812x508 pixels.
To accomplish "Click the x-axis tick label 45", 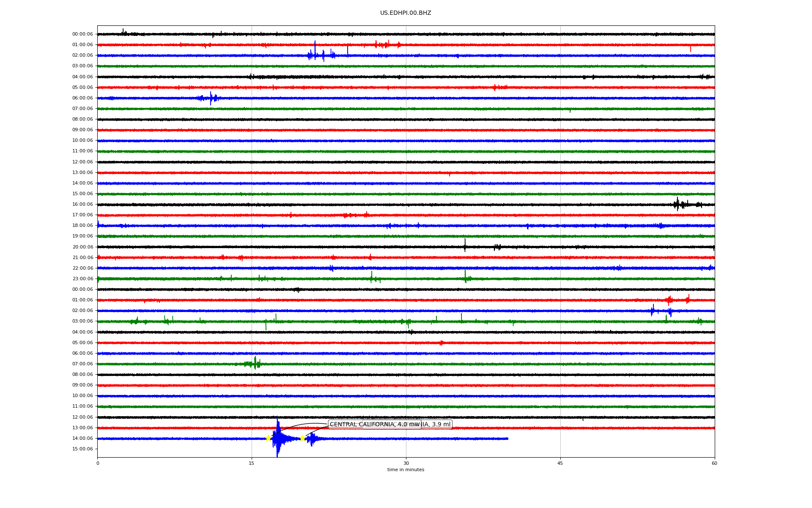I will coord(560,463).
